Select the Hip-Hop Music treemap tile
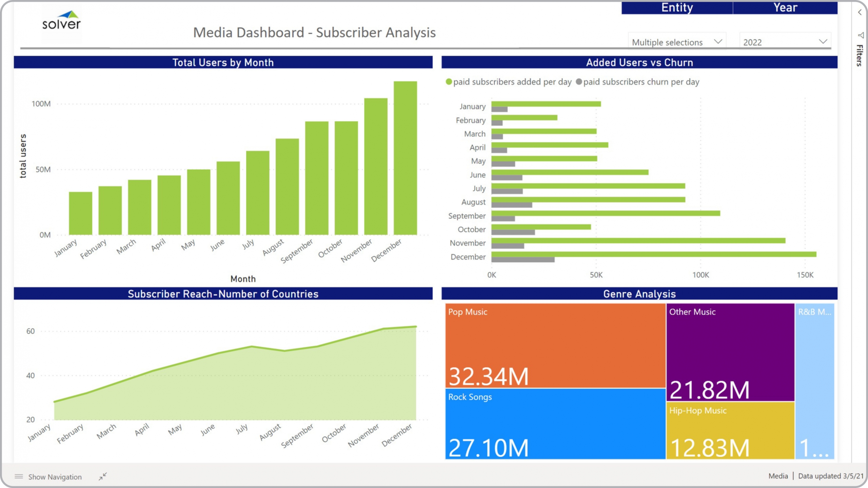This screenshot has width=868, height=488. point(730,430)
